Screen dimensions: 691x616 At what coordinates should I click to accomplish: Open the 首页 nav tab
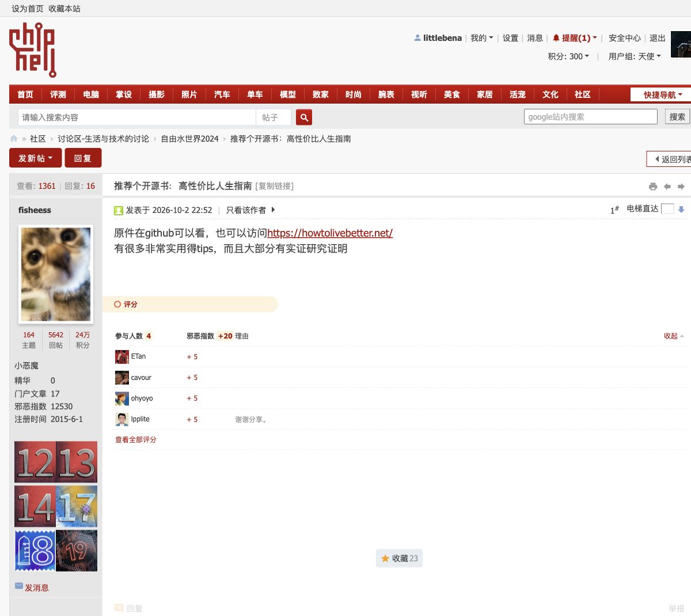(25, 94)
